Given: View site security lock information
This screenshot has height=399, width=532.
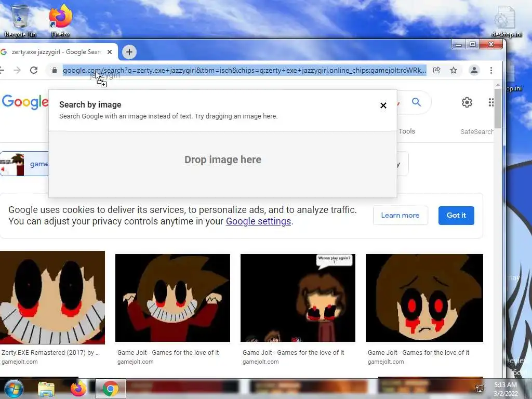Looking at the screenshot, I should (x=54, y=70).
